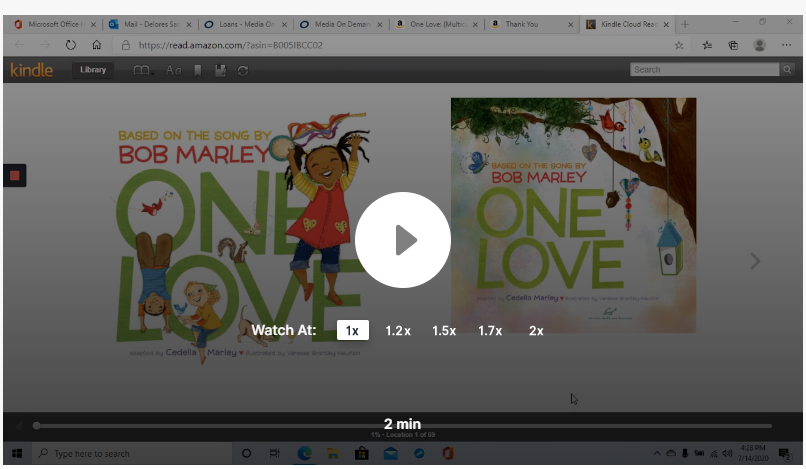
Task: View site info lock icon
Action: (x=125, y=45)
